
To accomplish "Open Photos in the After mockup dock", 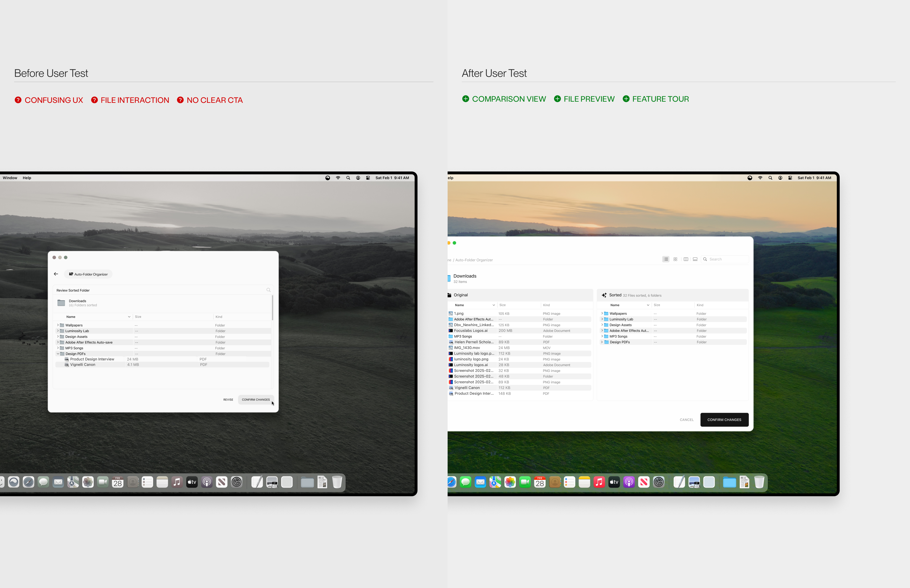I will (510, 482).
